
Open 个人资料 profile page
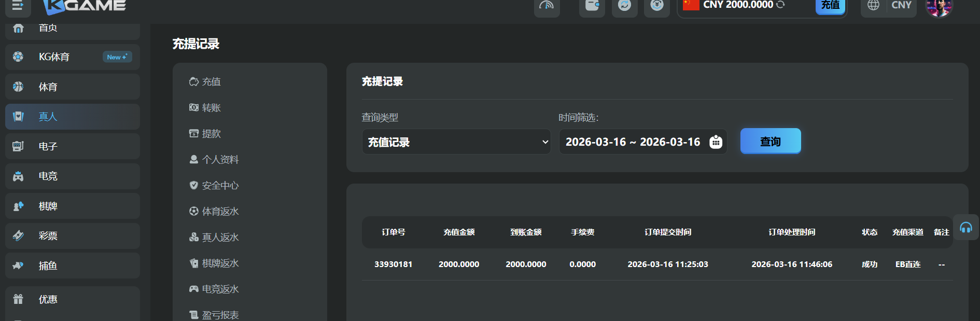click(214, 159)
